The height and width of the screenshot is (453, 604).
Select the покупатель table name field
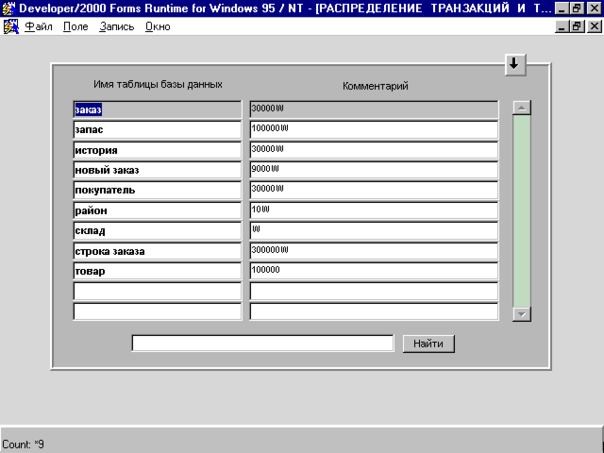pos(158,190)
